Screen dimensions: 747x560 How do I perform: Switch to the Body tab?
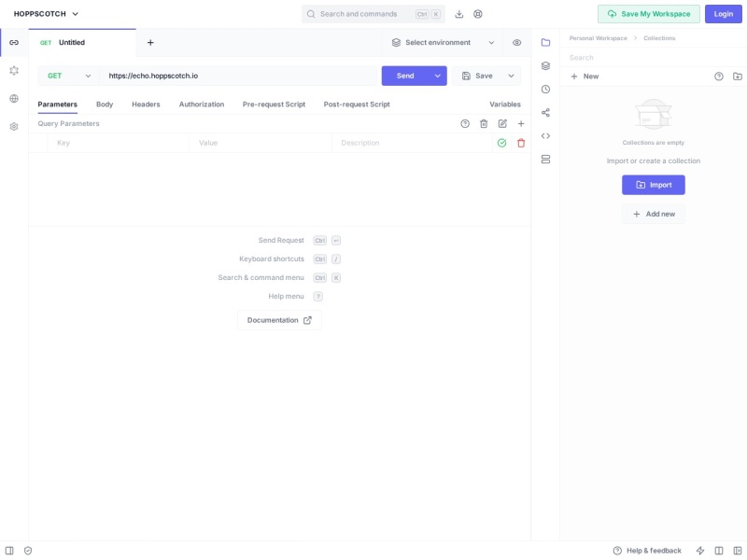click(x=105, y=105)
